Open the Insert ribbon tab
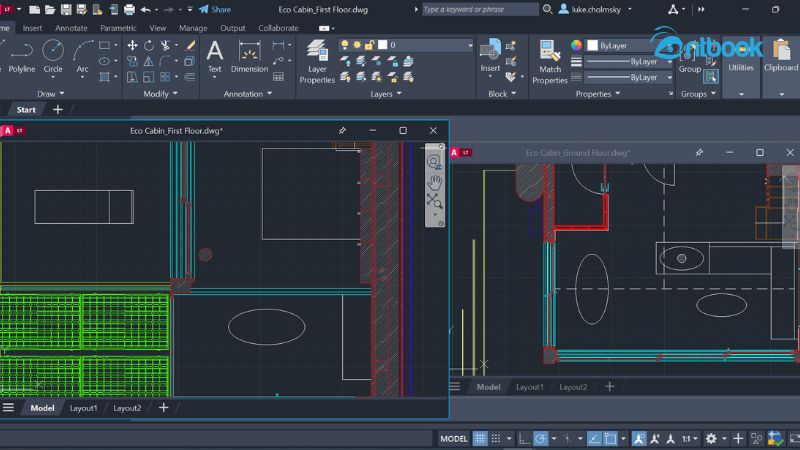The height and width of the screenshot is (450, 800). 32,28
